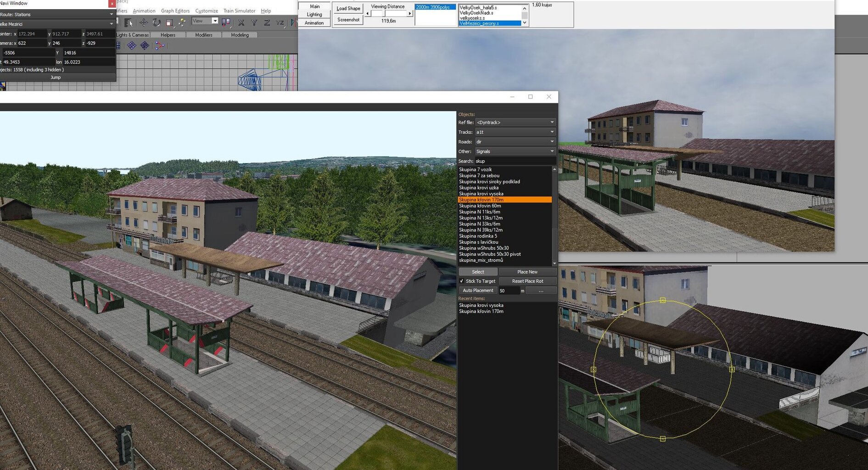The image size is (868, 470).
Task: Open the Other Signals dropdown
Action: click(x=515, y=151)
